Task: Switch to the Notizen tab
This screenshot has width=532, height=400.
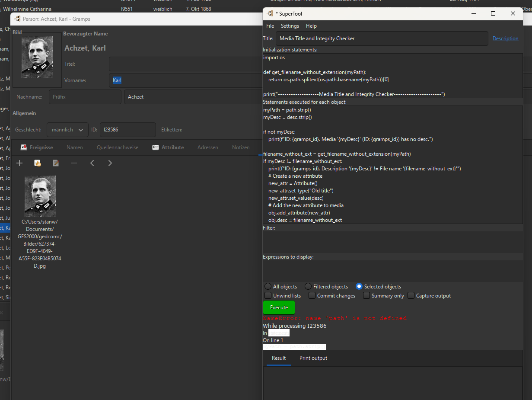Action: pos(241,147)
